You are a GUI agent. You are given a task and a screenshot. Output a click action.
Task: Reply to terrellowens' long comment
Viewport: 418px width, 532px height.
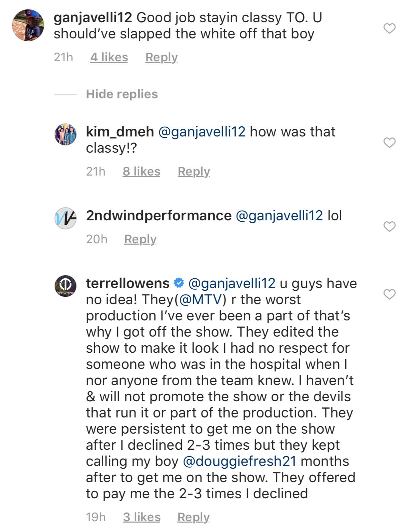(x=194, y=517)
